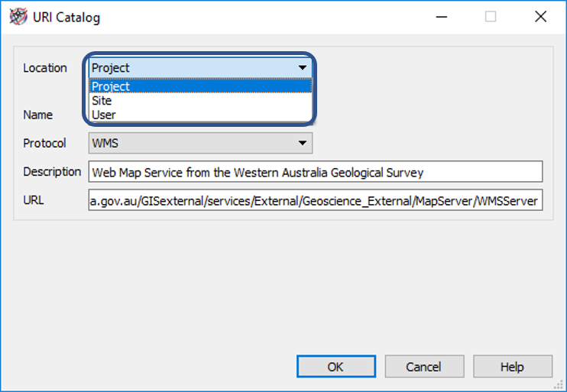Image resolution: width=567 pixels, height=392 pixels.
Task: Click the Protocol field label
Action: (44, 143)
